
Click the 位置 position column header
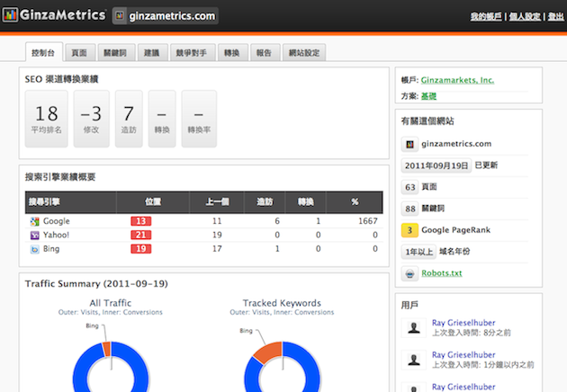click(x=153, y=201)
